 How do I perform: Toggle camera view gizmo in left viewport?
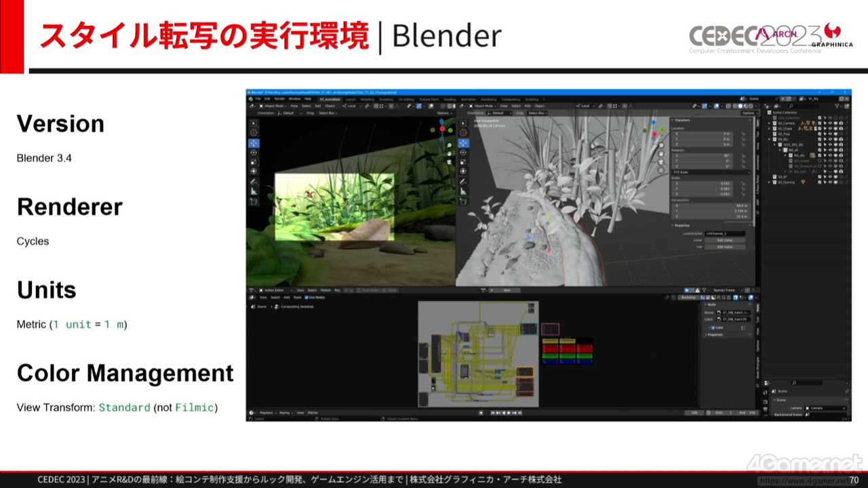point(449,162)
